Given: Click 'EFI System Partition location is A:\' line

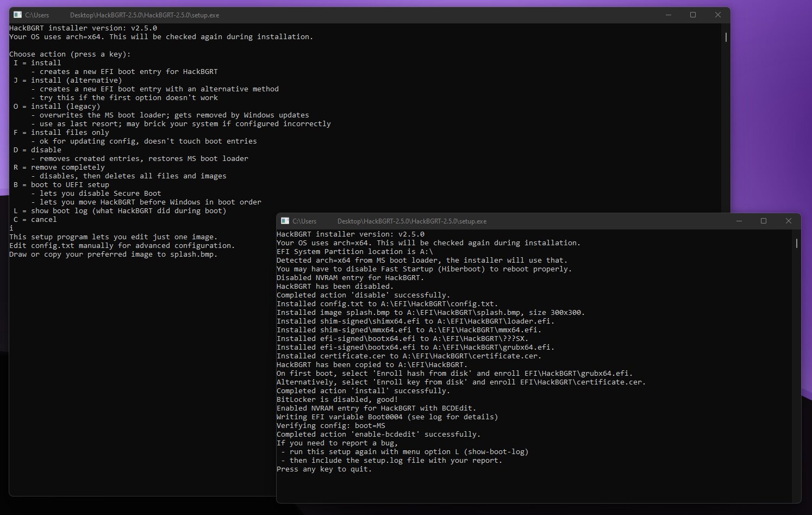Looking at the screenshot, I should pos(355,252).
